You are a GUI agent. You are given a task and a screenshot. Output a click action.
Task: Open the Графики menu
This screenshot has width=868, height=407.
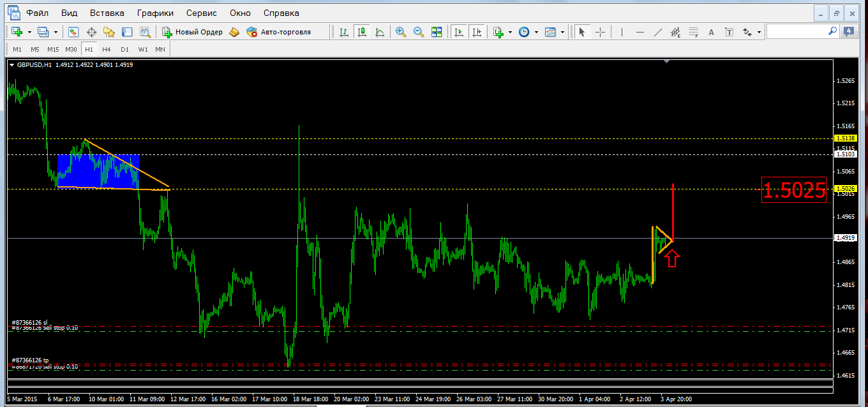154,13
